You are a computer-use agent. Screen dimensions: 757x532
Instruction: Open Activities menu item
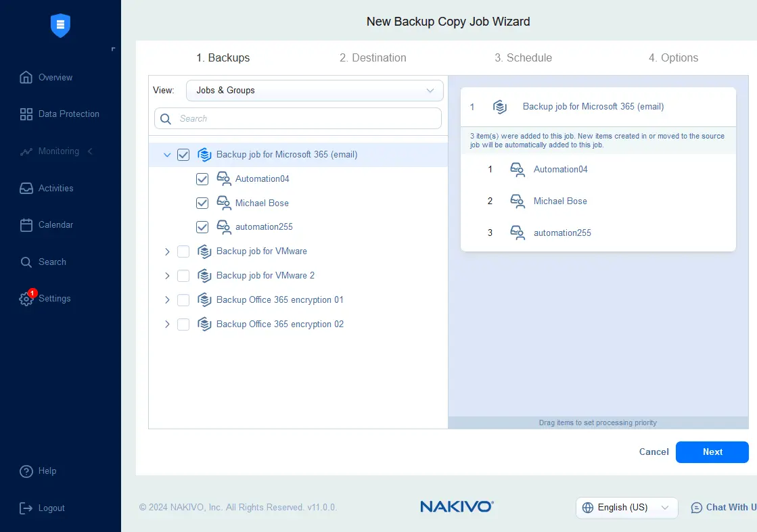47,188
